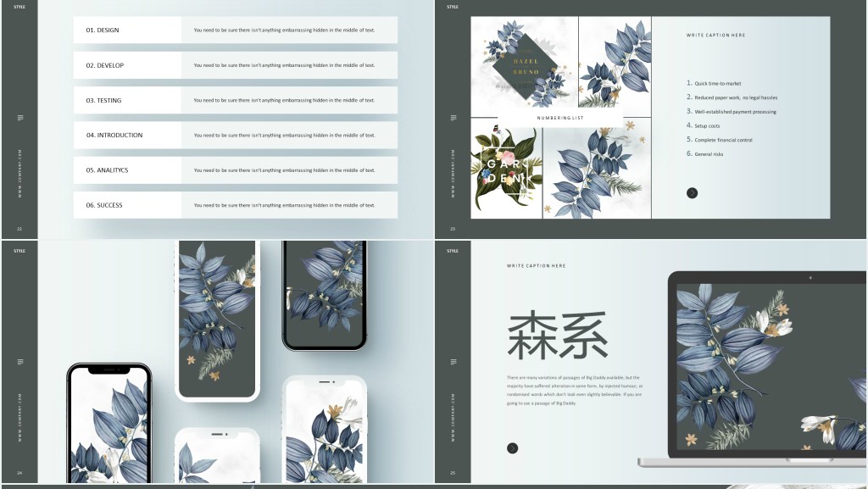Click the black-framed phone with the dark leaf screen
Viewport: 868px width, 489px height.
[325, 296]
